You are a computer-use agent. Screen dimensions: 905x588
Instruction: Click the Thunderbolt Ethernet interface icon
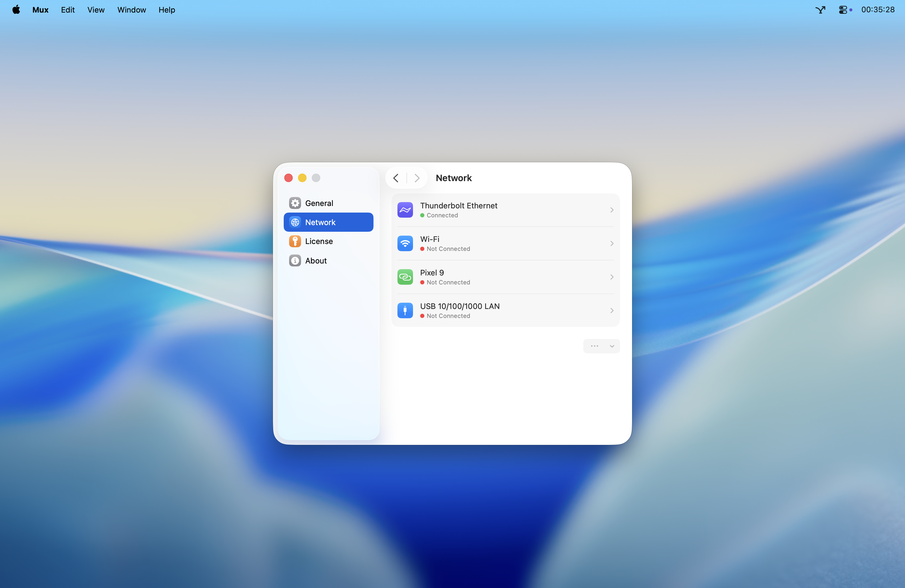pos(405,210)
